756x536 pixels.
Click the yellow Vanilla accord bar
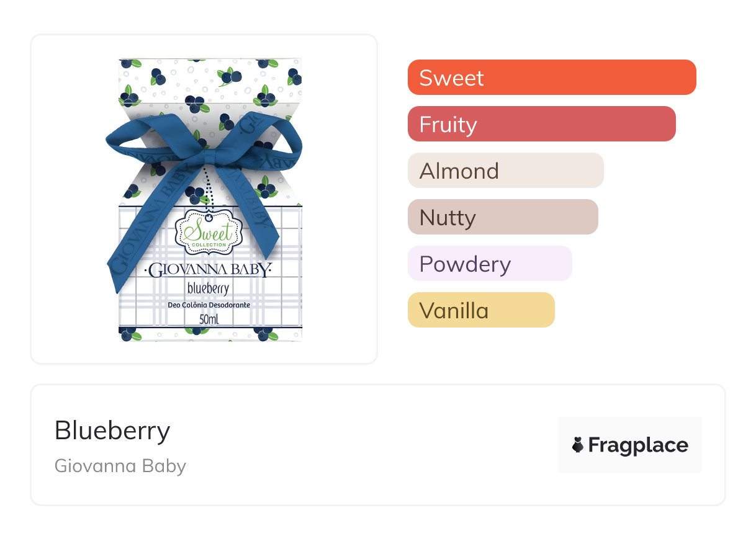click(x=480, y=310)
